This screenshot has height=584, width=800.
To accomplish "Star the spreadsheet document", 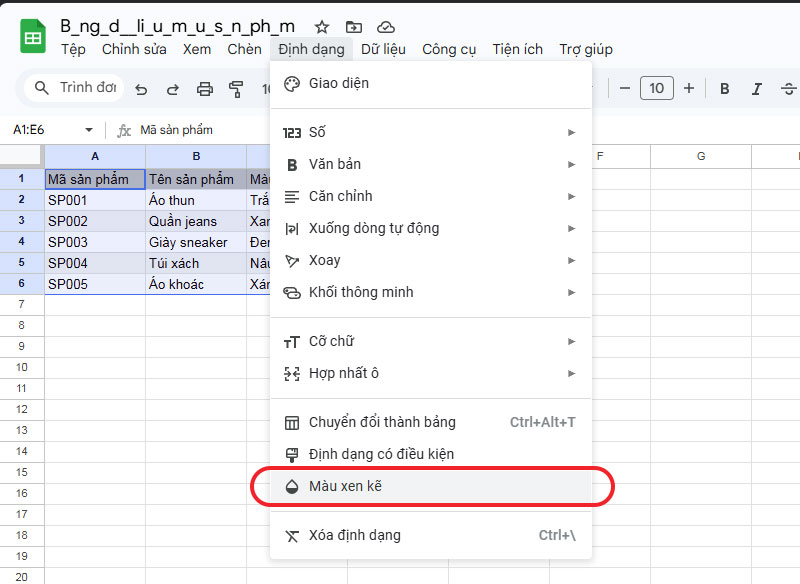I will click(321, 27).
